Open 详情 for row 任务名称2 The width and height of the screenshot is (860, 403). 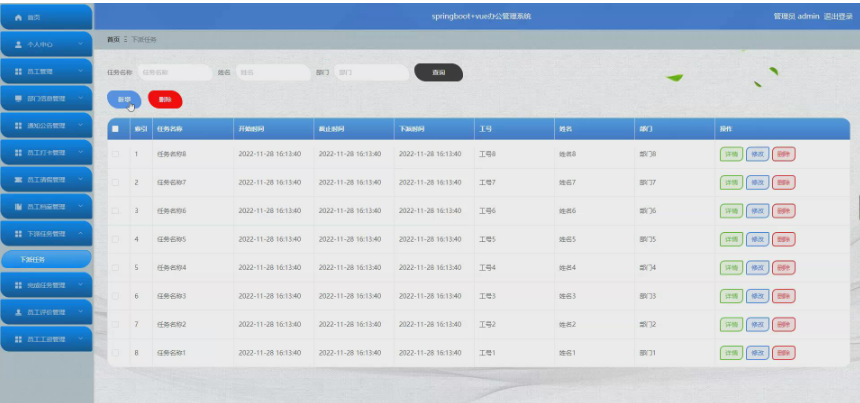click(x=731, y=325)
